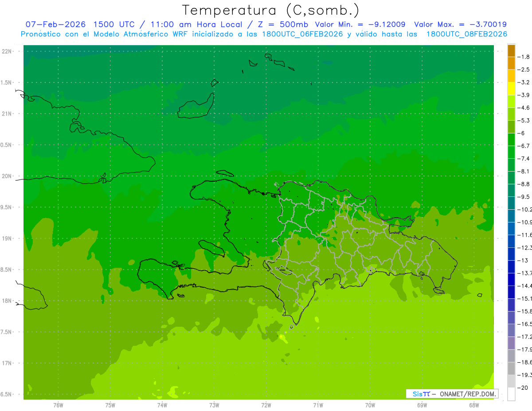
Task: Click the '70W' longitude label
Action: (x=370, y=405)
